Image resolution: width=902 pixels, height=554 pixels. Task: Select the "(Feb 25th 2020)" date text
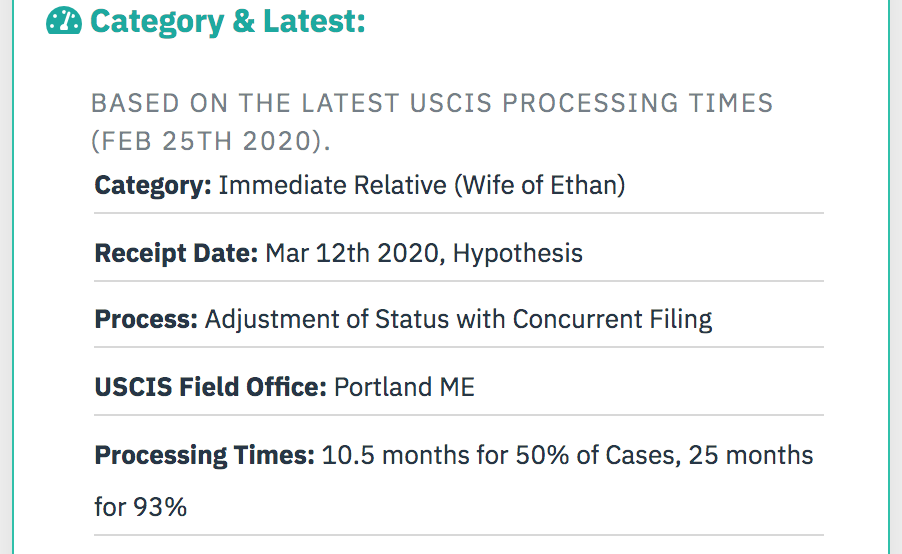(x=210, y=141)
